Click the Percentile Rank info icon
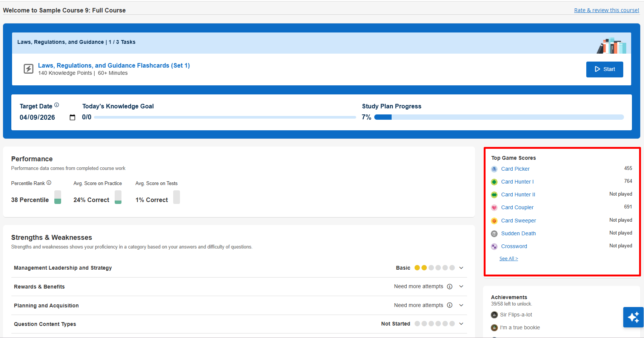 pos(49,183)
